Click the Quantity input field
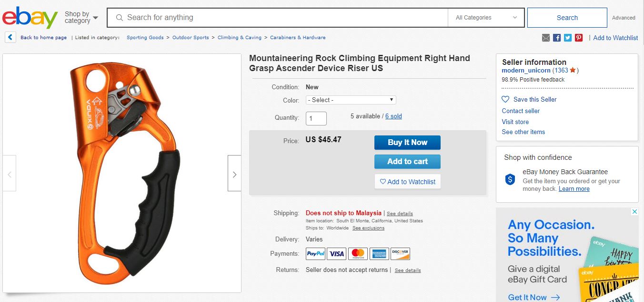Screen dimensions: 644x302 tap(316, 118)
